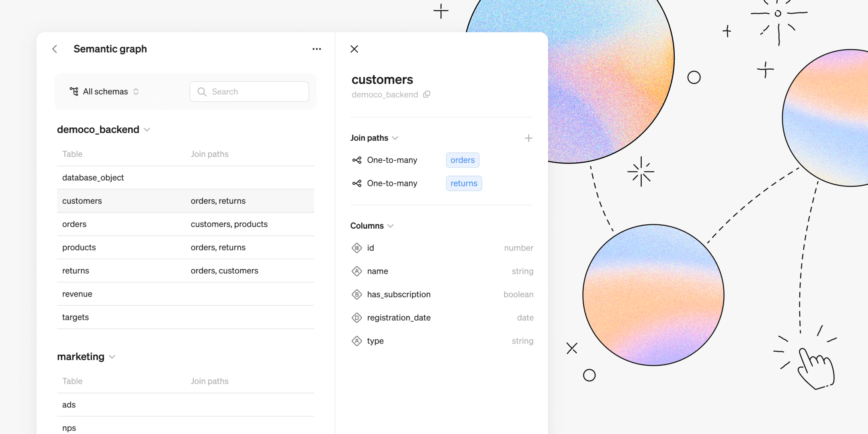The width and height of the screenshot is (868, 434).
Task: Click the copy icon next to democo_backend
Action: point(427,94)
